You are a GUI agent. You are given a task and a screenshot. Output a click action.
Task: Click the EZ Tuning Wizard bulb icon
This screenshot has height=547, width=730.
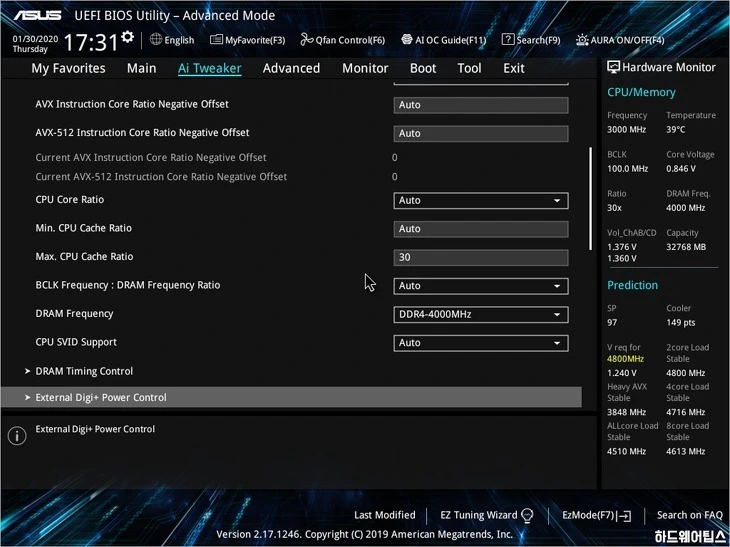point(527,515)
